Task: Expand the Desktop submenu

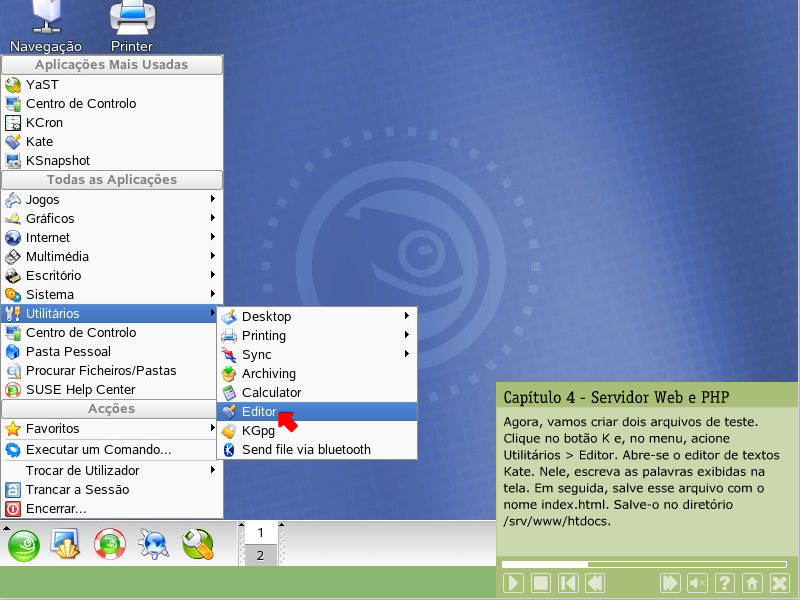Action: pyautogui.click(x=316, y=316)
